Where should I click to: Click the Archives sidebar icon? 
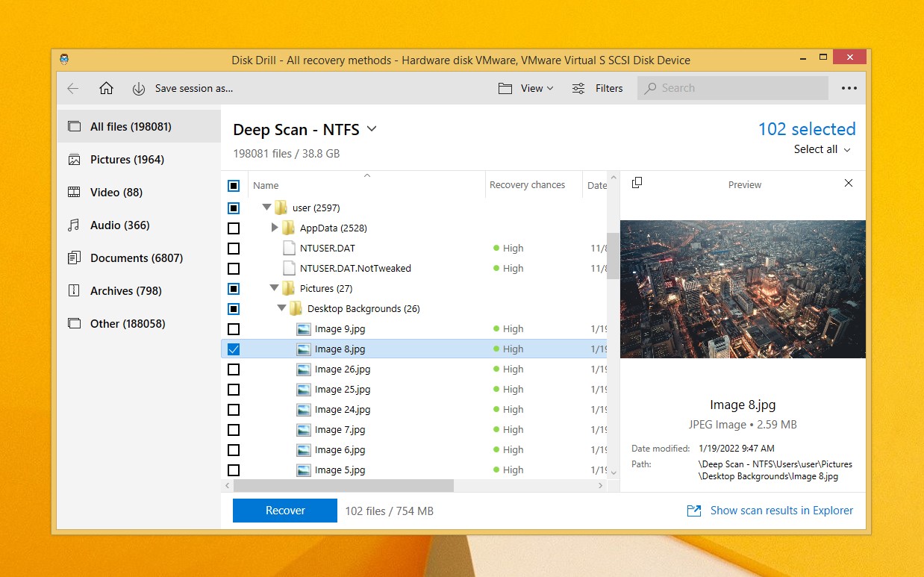tap(74, 291)
